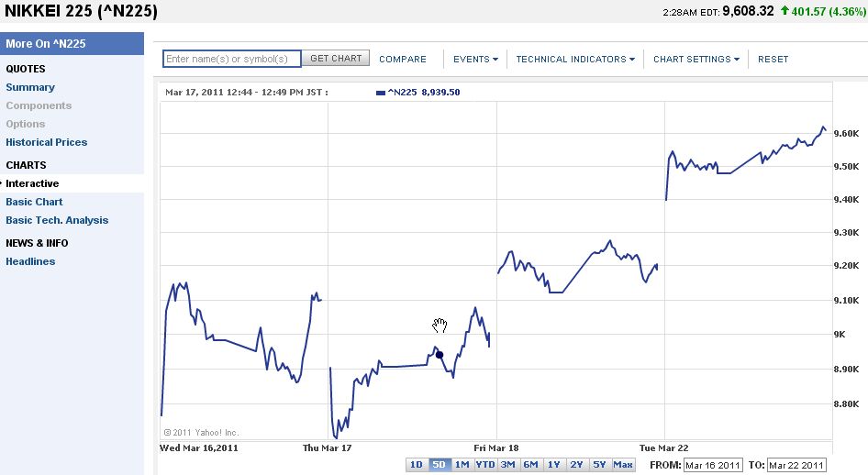This screenshot has width=868, height=475.
Task: Select the 2Y time range
Action: [x=576, y=465]
